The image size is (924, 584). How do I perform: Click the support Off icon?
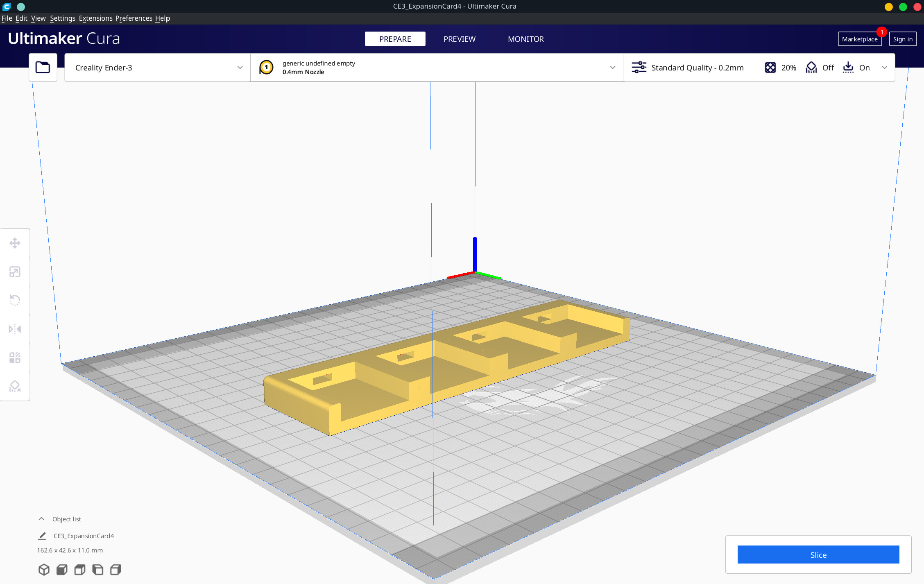point(811,68)
